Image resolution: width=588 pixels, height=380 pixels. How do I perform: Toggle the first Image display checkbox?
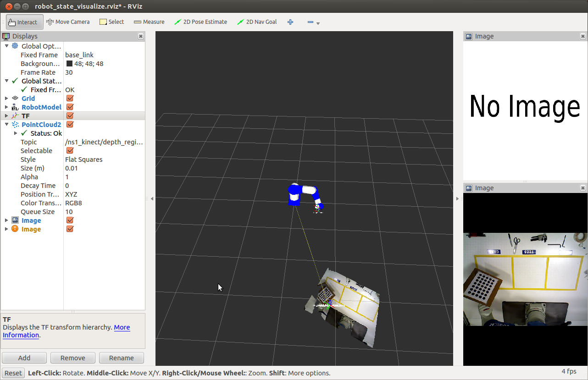pos(70,220)
